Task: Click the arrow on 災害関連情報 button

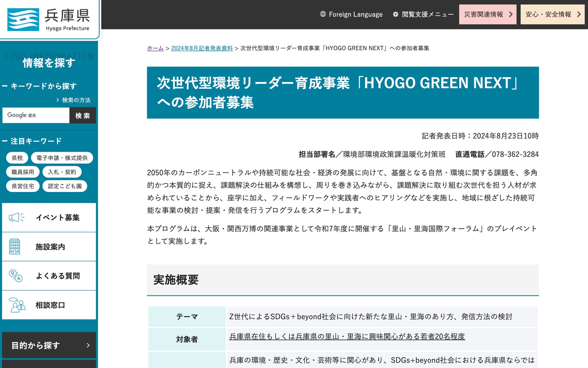Action: 511,14
